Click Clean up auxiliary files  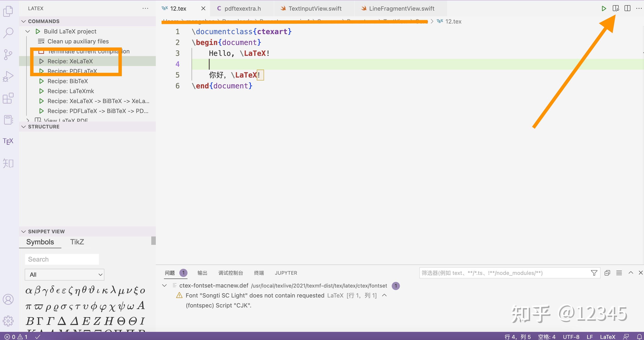78,41
